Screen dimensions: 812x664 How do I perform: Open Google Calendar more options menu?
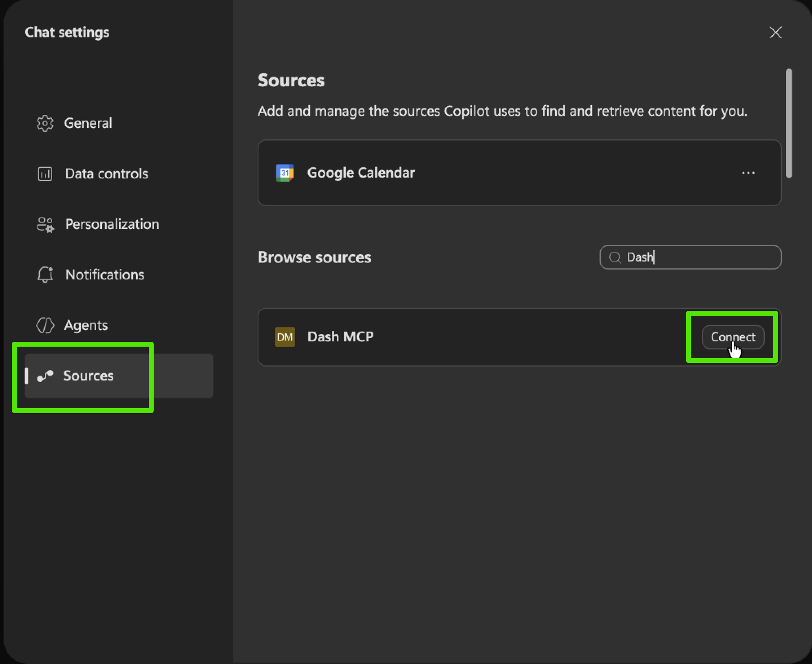[748, 173]
